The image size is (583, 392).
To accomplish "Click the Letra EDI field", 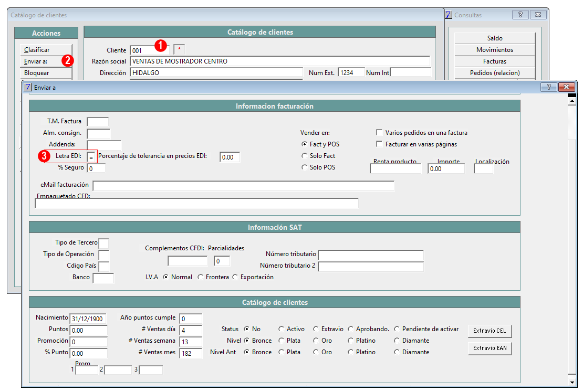I will tap(91, 157).
